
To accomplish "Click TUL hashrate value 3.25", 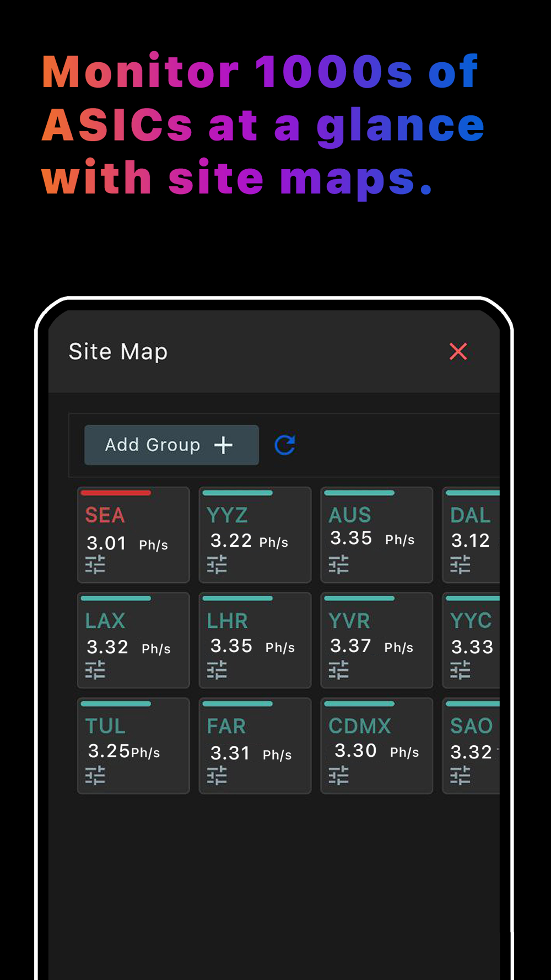I will click(109, 751).
